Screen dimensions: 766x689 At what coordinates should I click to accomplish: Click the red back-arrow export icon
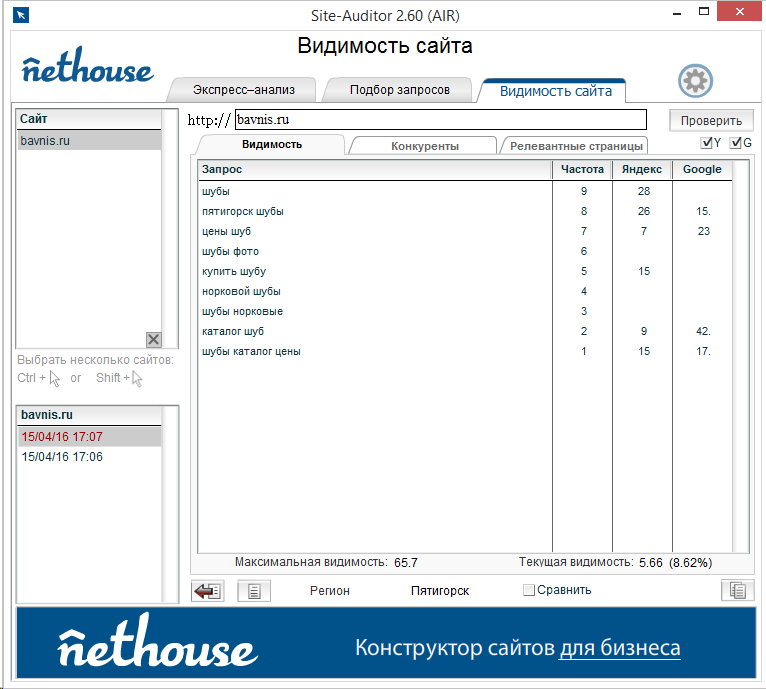207,591
